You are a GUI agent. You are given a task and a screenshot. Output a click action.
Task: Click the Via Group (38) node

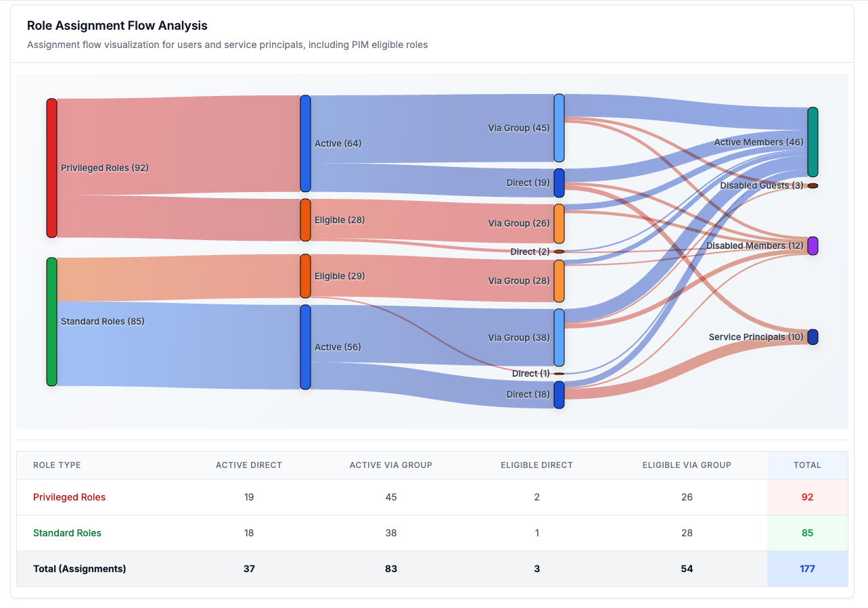click(558, 337)
